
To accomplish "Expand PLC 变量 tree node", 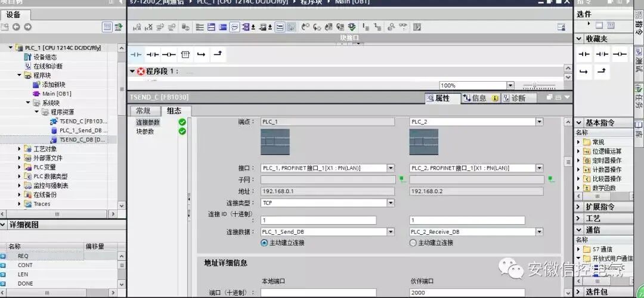I will (x=19, y=167).
